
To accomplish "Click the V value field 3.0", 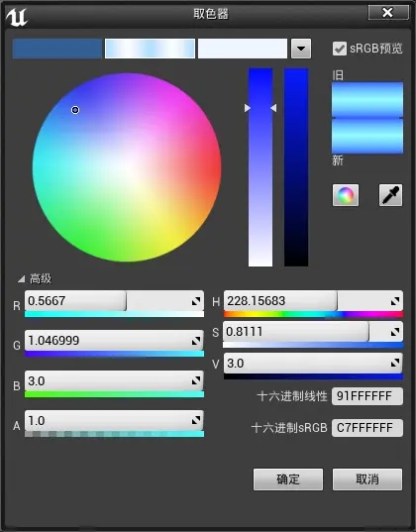I will click(x=314, y=363).
